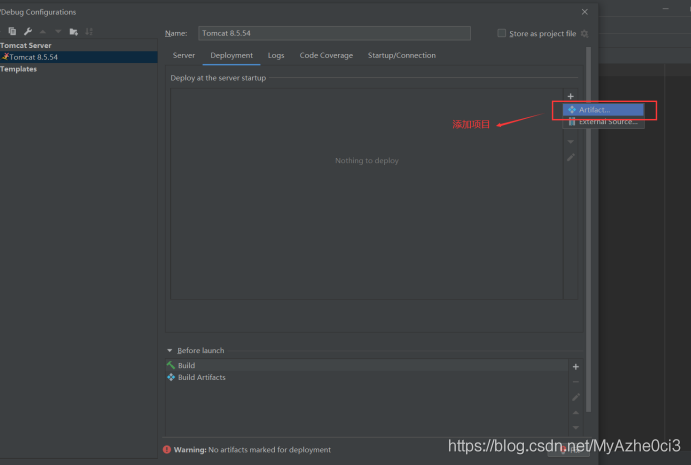
Task: Select the Templates tree node
Action: coord(19,69)
